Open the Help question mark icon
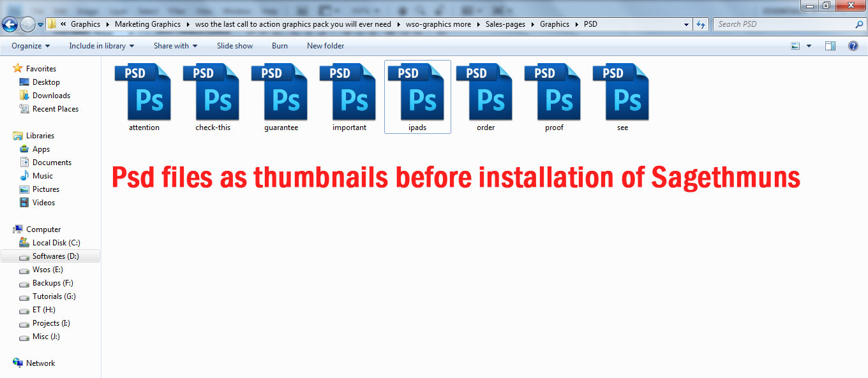This screenshot has height=378, width=868. tap(853, 46)
